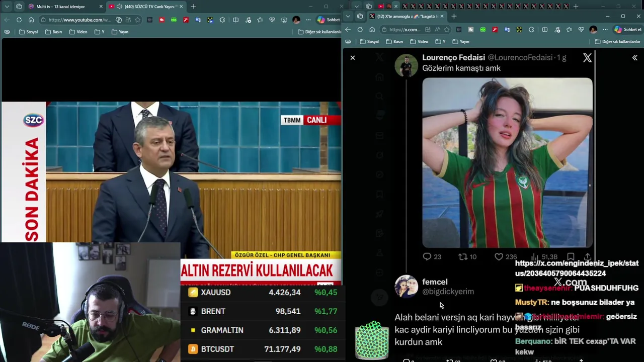Screen dimensions: 644x362
Task: Open a new tab in the X.com window
Action: (x=454, y=17)
